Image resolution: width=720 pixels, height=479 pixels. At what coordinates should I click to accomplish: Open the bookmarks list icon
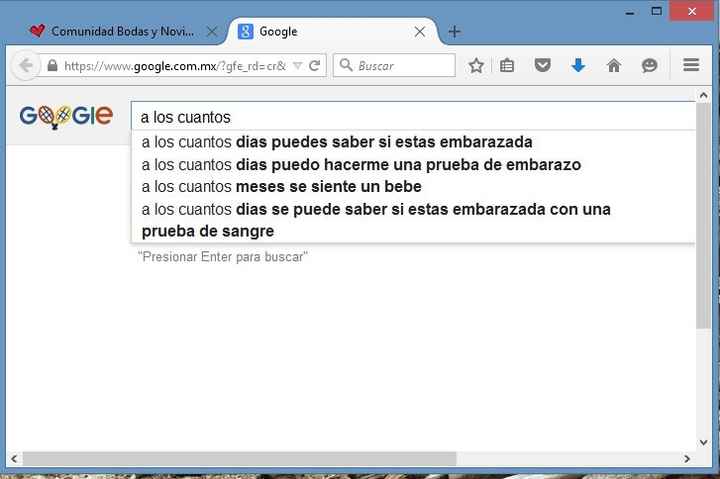point(506,66)
